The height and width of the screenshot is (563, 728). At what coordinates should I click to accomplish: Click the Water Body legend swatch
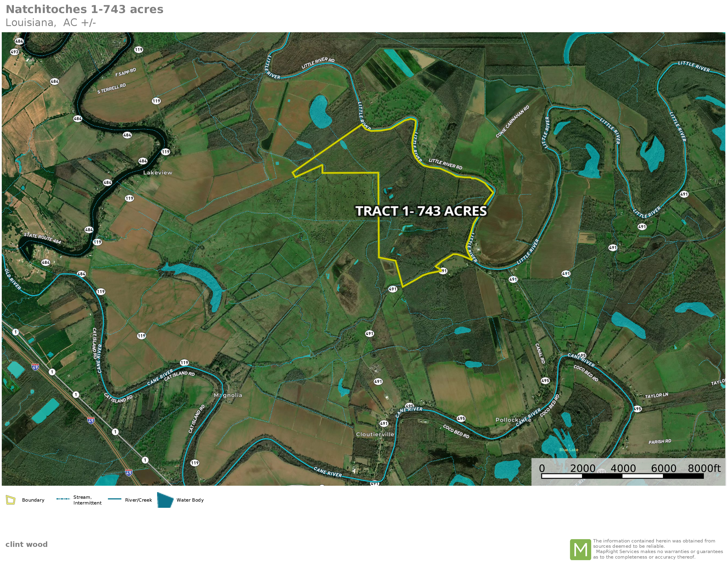coord(165,500)
